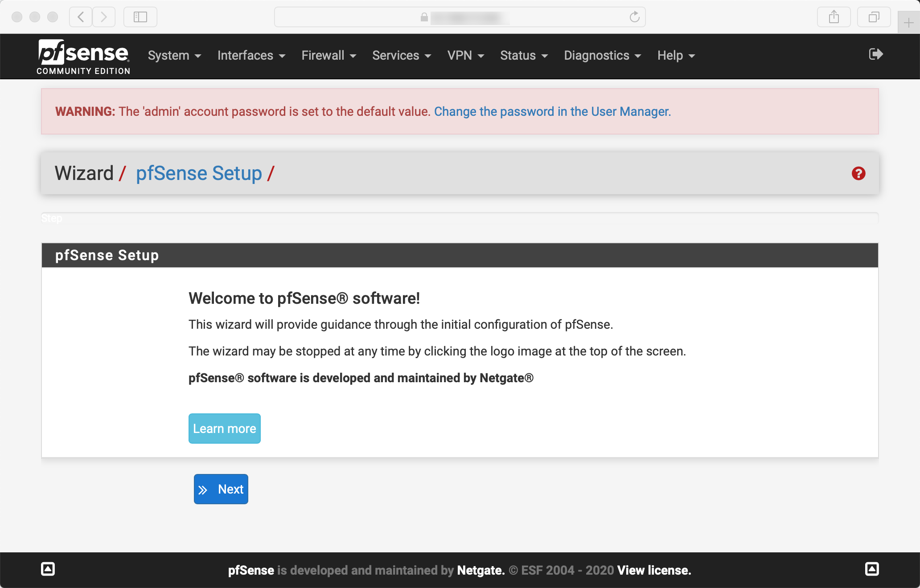The width and height of the screenshot is (920, 588).
Task: Click the bottom-right footer arrow icon
Action: point(872,569)
